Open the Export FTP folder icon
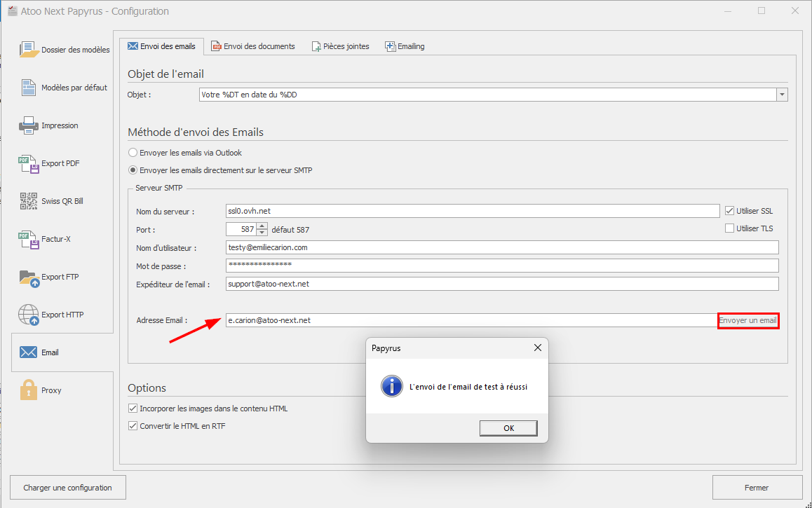 pos(29,277)
